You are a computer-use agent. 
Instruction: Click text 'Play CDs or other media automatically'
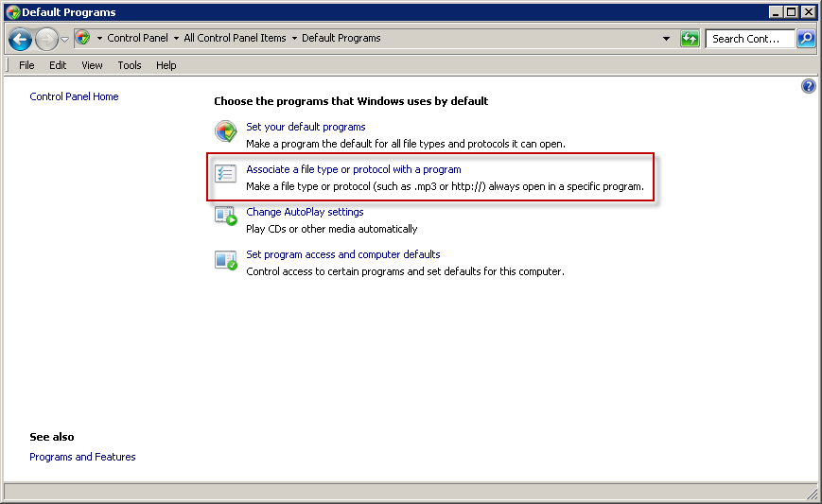click(332, 229)
